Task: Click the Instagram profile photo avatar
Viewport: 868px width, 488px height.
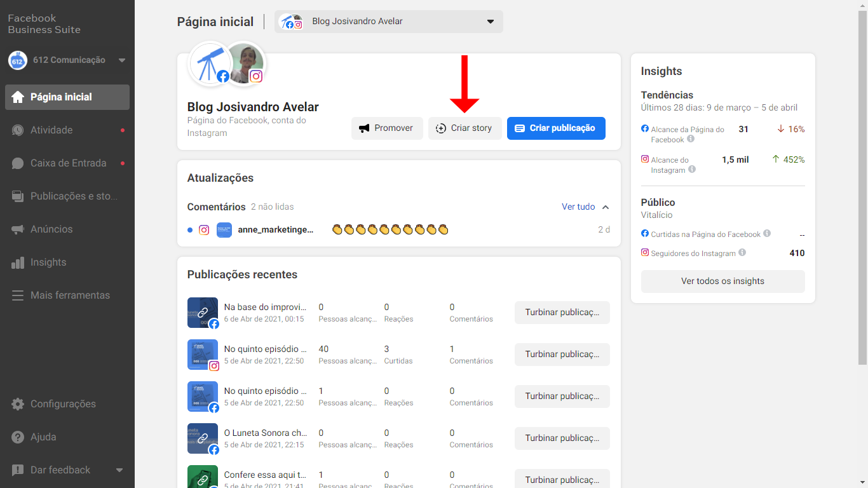Action: coord(247,64)
